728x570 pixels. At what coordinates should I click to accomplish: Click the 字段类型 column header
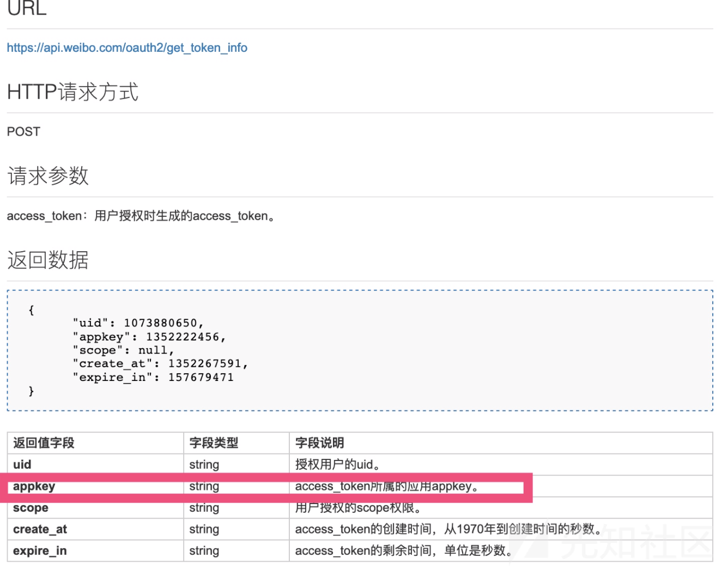pos(236,443)
